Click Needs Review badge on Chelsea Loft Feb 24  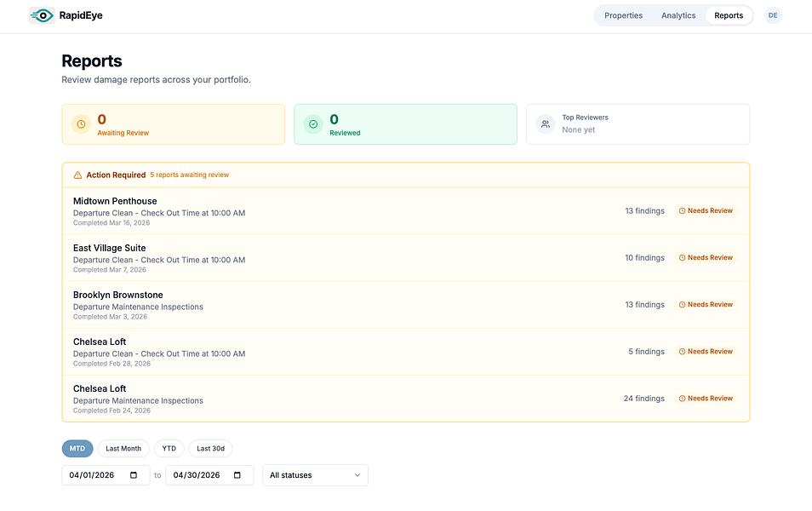pos(706,399)
